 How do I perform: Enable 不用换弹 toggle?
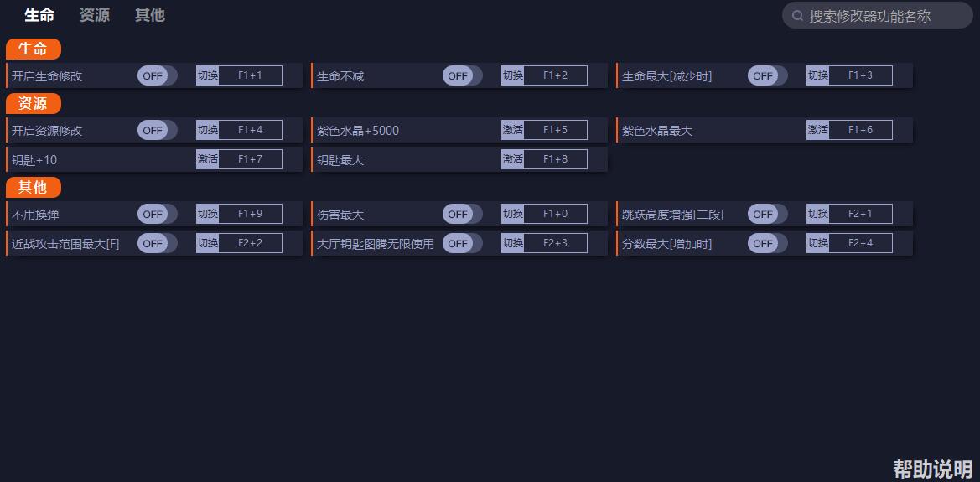point(158,214)
